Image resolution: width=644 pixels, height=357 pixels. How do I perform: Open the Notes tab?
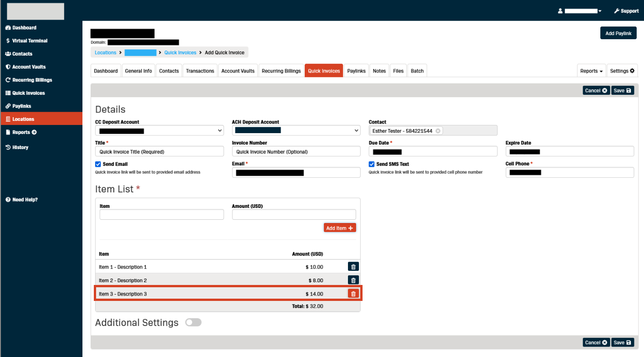click(379, 71)
